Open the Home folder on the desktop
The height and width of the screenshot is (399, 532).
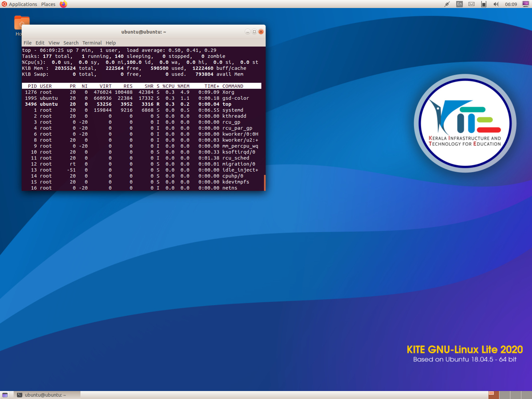[22, 23]
